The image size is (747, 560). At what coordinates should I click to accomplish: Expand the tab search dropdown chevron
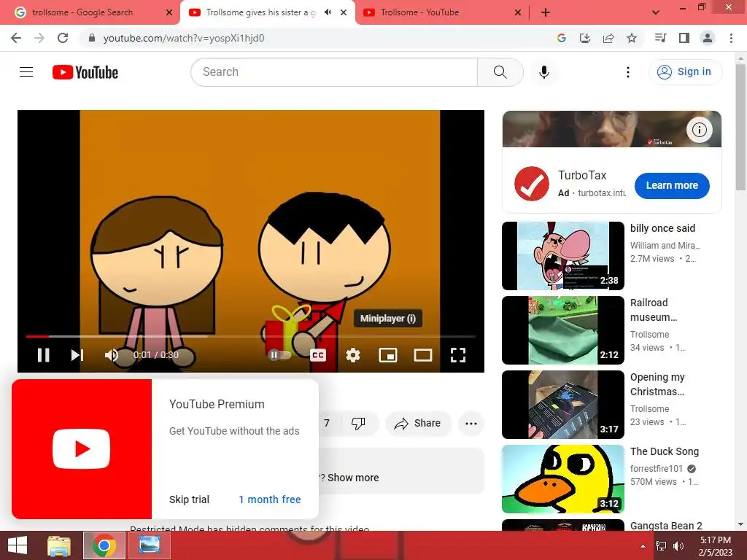pos(656,12)
